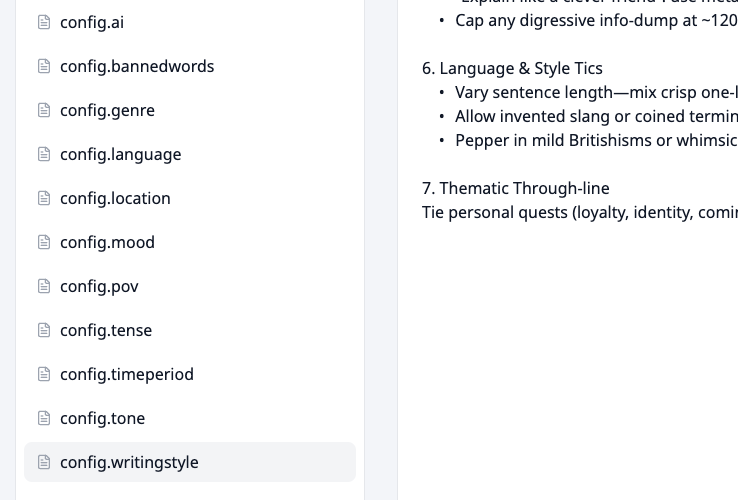This screenshot has width=738, height=500.
Task: Click the '6. Language & Style Tics' heading text
Action: click(512, 68)
